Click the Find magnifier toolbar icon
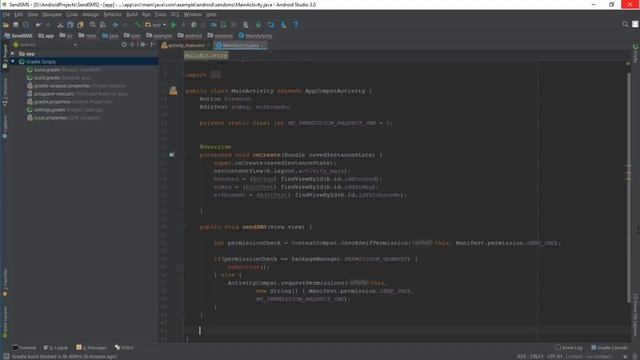The height and width of the screenshot is (360, 640). (93, 25)
